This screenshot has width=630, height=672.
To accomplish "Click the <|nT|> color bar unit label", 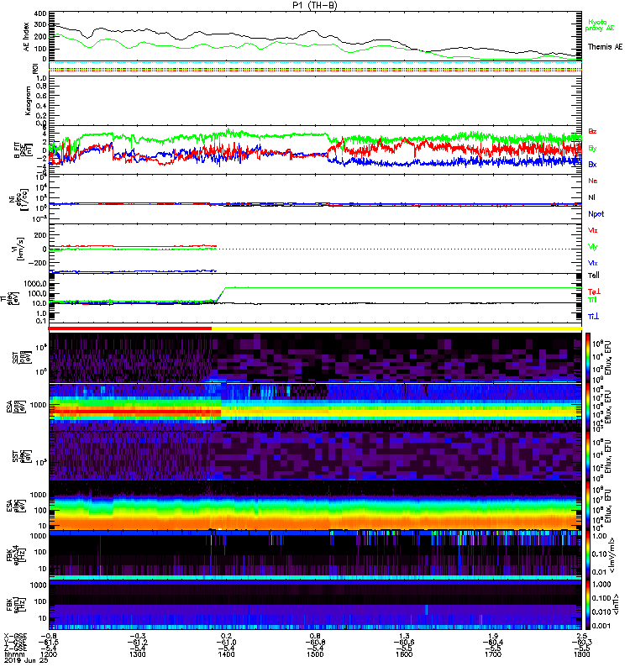I will pyautogui.click(x=616, y=604).
